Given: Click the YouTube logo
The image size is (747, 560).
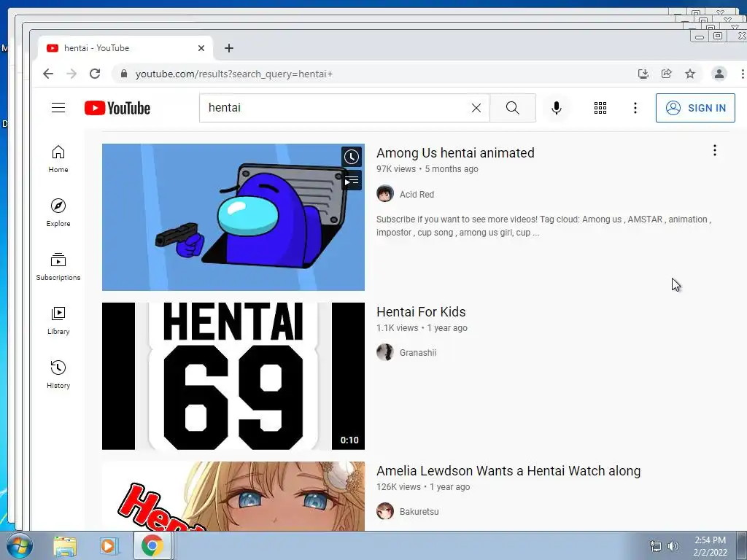Looking at the screenshot, I should pyautogui.click(x=117, y=108).
